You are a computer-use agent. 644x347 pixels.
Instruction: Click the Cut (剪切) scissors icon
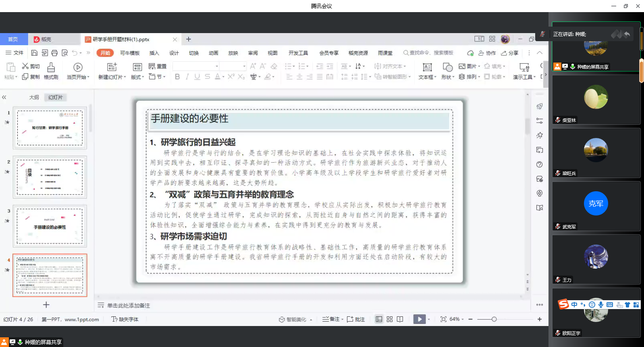[25, 66]
